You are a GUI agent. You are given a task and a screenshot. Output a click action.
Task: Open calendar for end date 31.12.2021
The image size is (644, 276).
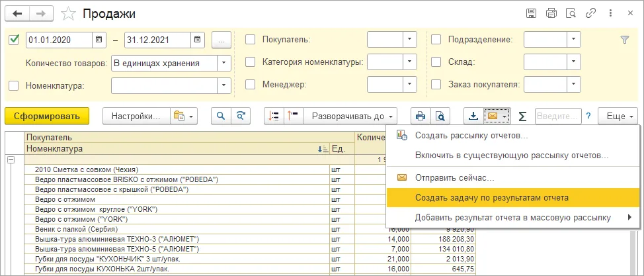point(197,40)
